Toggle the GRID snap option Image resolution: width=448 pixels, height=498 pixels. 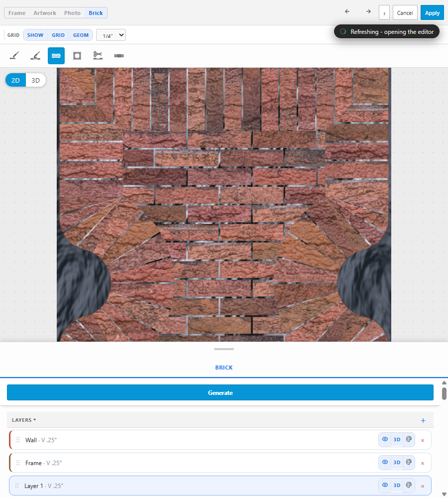pos(58,35)
